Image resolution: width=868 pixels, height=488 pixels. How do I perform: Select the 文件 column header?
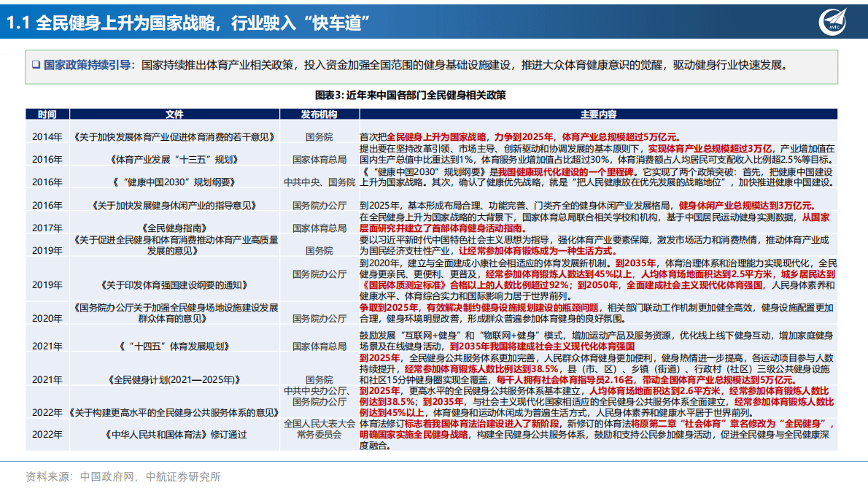click(175, 113)
